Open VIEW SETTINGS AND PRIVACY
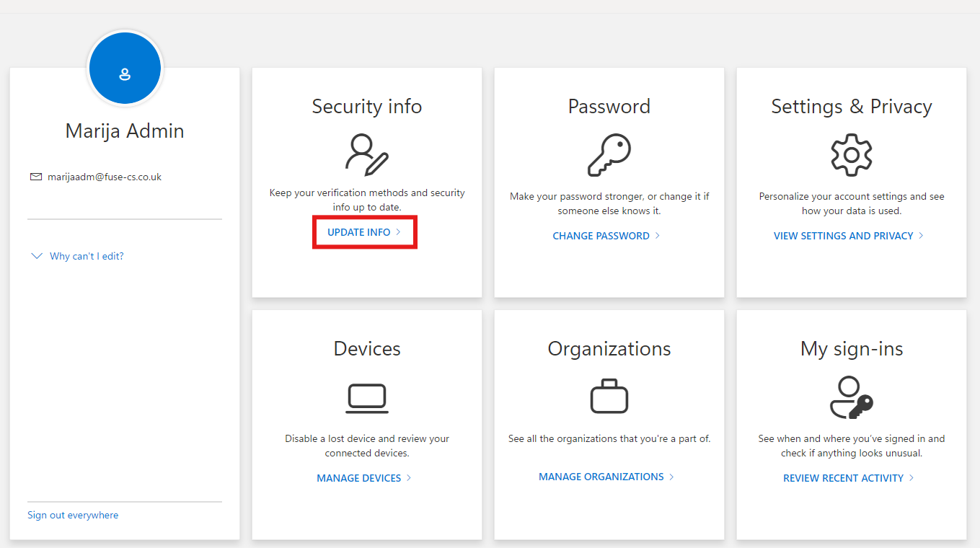980x548 pixels. [843, 235]
